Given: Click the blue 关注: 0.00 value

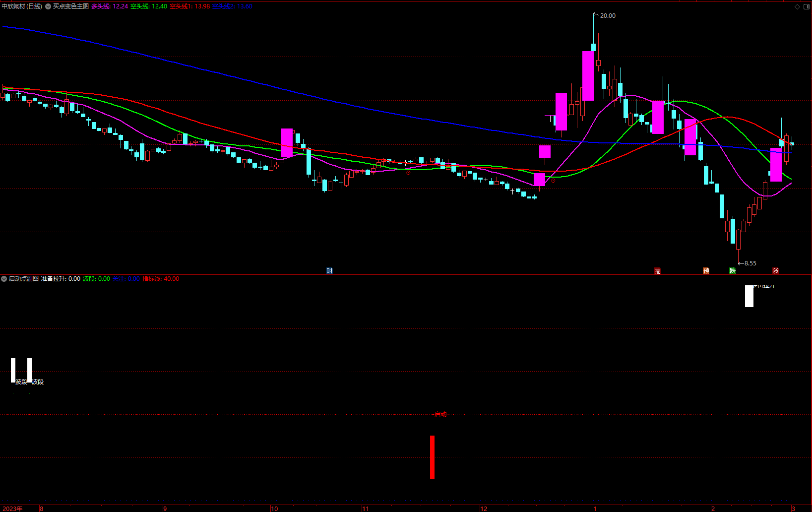Looking at the screenshot, I should (126, 279).
